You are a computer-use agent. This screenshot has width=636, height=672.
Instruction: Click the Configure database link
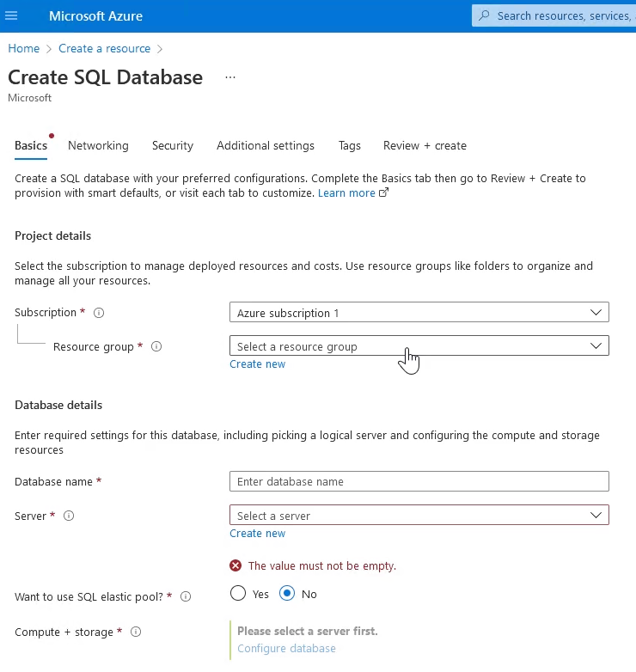[x=286, y=649]
